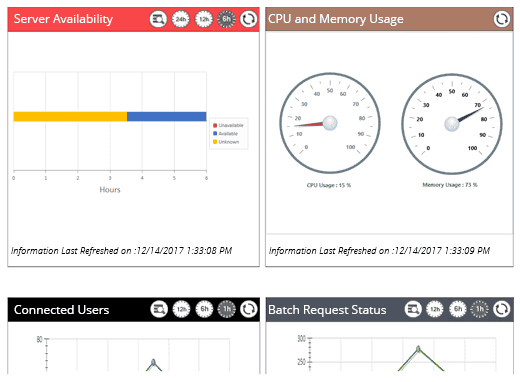Click the 'CPU Usage : 15 %' label
The height and width of the screenshot is (382, 520).
(x=329, y=185)
